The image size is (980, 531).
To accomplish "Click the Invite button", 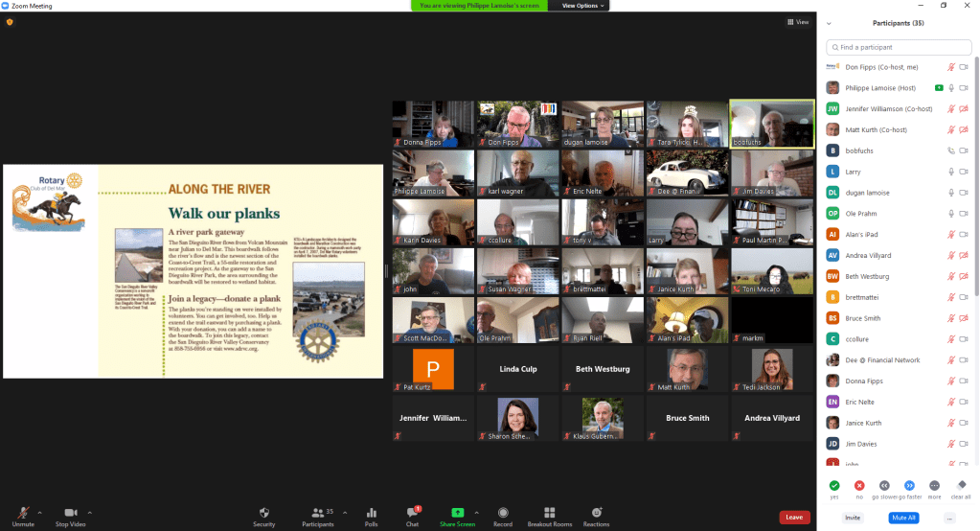I will [852, 518].
